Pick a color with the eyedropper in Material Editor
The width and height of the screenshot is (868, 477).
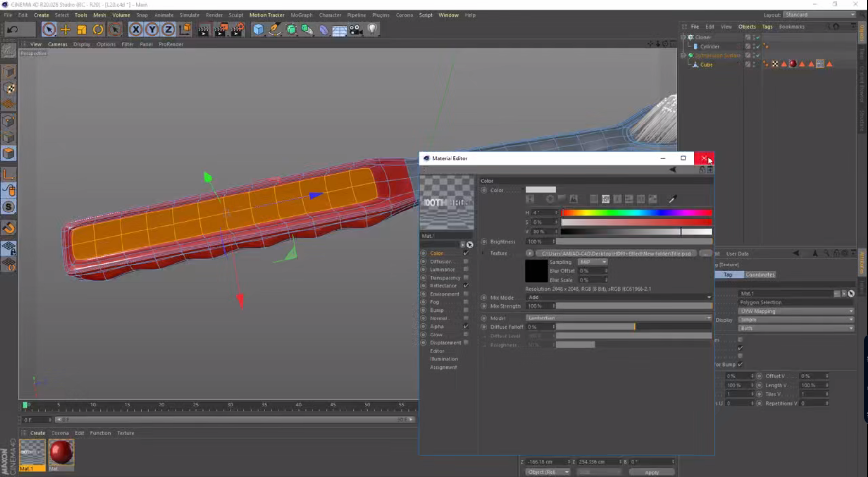(673, 199)
